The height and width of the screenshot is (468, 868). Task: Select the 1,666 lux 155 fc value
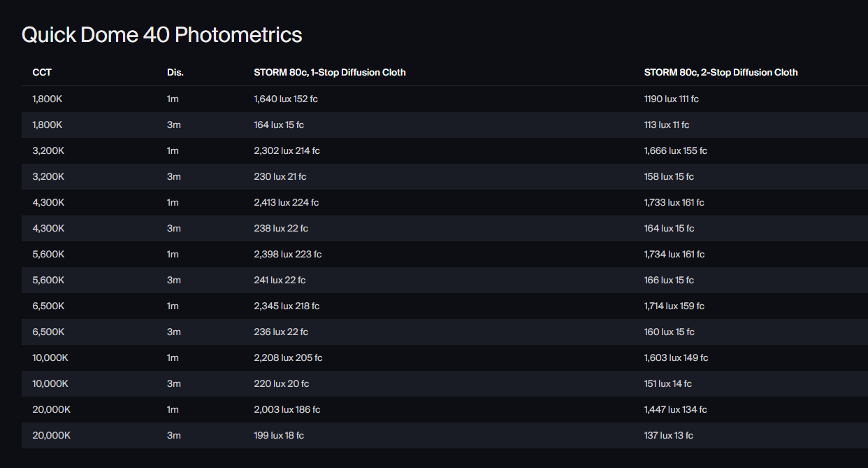(x=675, y=151)
